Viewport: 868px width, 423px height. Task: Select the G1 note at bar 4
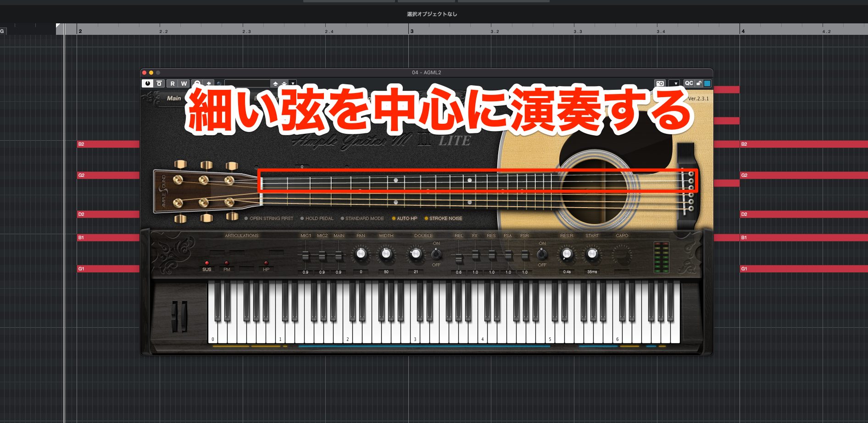[804, 269]
